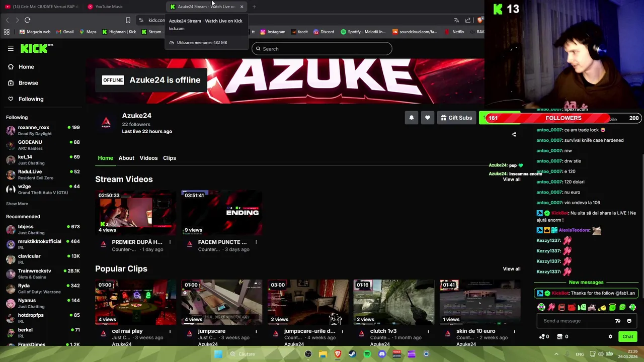This screenshot has width=644, height=362.
Task: Open a new browser tab
Action: point(254,7)
